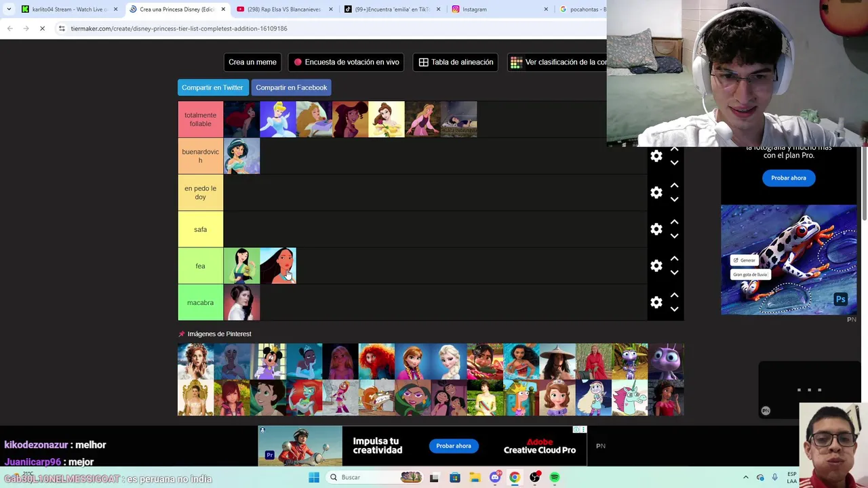Screen dimensions: 868x488
Task: Close the 'Crea una Princesa Disney' tab
Action: (x=223, y=9)
